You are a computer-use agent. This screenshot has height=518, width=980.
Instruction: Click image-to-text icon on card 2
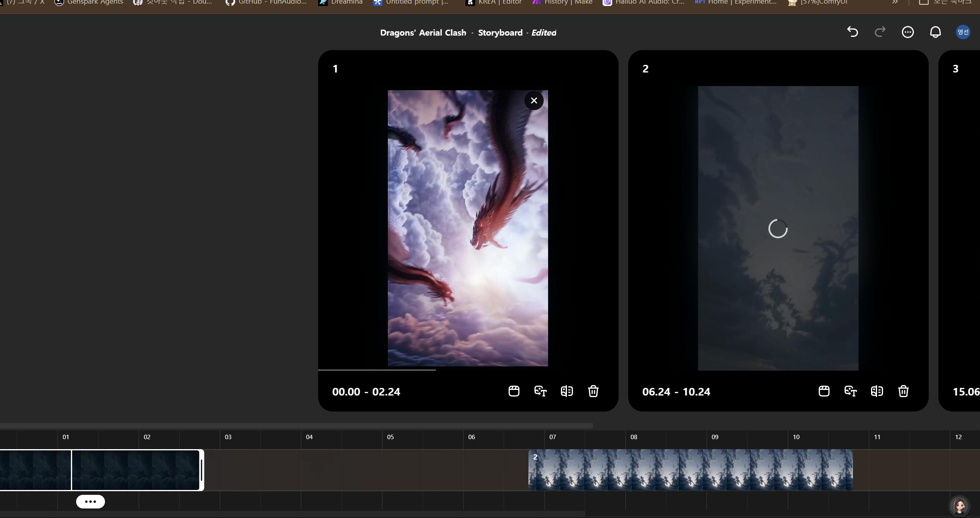coord(850,391)
